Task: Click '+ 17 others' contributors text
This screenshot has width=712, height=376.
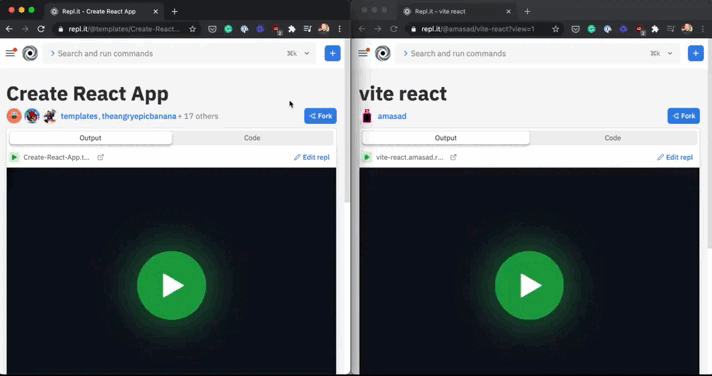Action: [x=198, y=116]
